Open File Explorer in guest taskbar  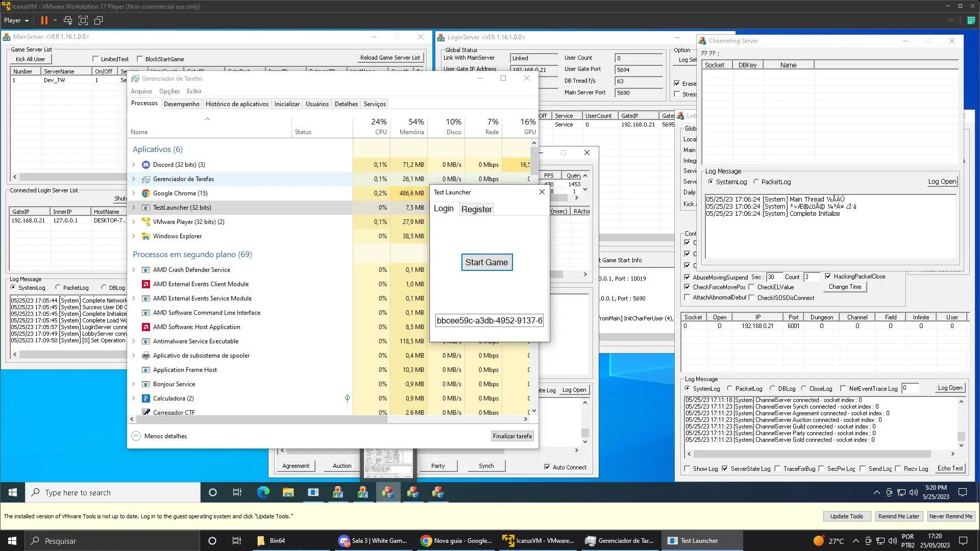coord(288,492)
